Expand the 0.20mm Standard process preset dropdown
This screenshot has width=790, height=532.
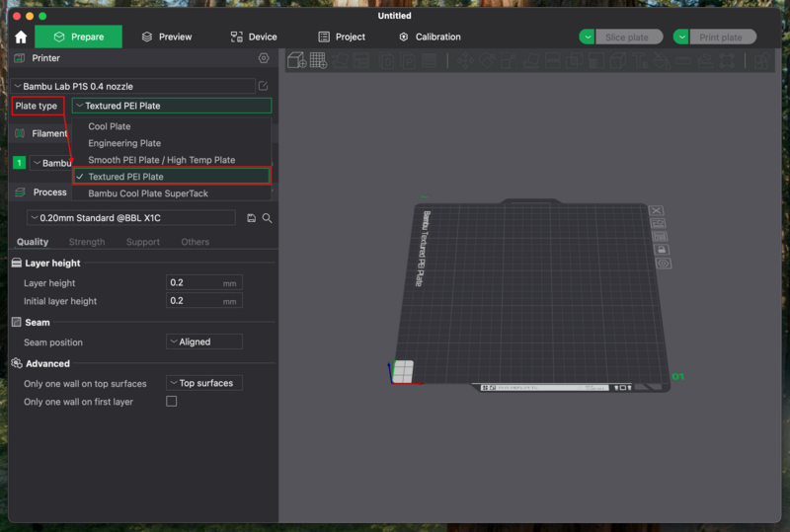[131, 218]
